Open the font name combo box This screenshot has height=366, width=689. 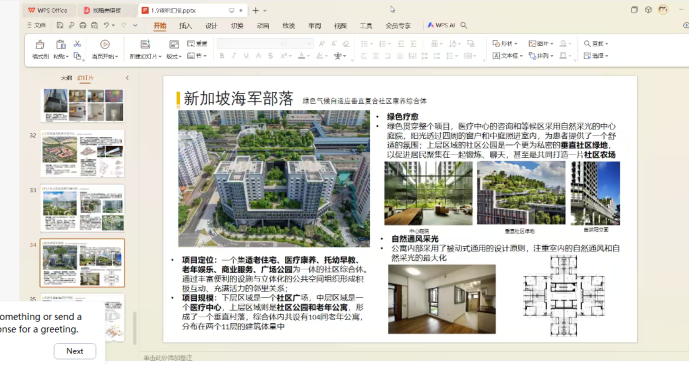tap(252, 43)
